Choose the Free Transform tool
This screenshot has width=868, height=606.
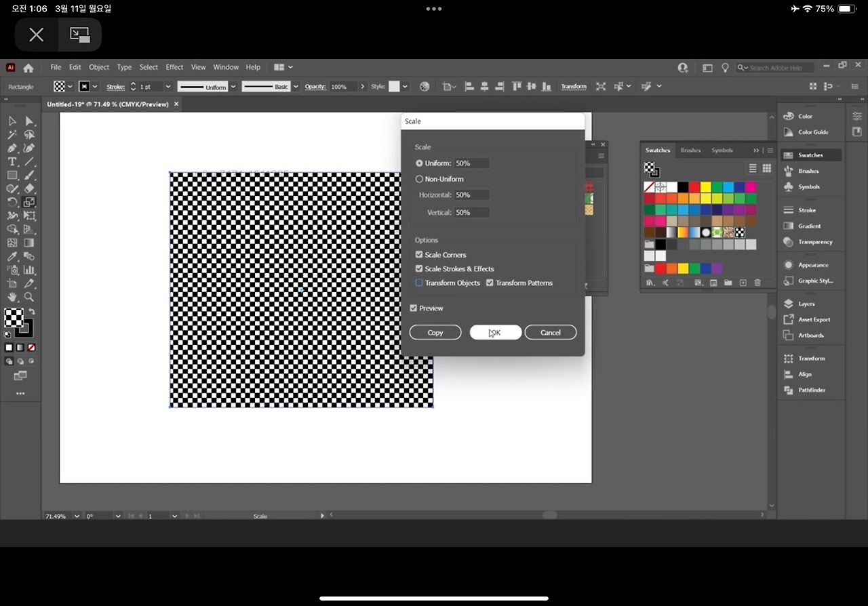click(x=29, y=216)
